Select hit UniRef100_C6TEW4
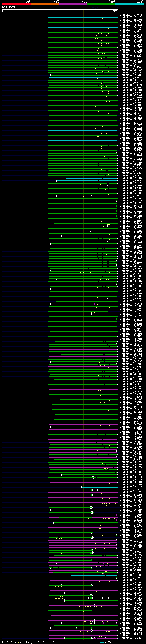146x644 pixels. tap(131, 226)
